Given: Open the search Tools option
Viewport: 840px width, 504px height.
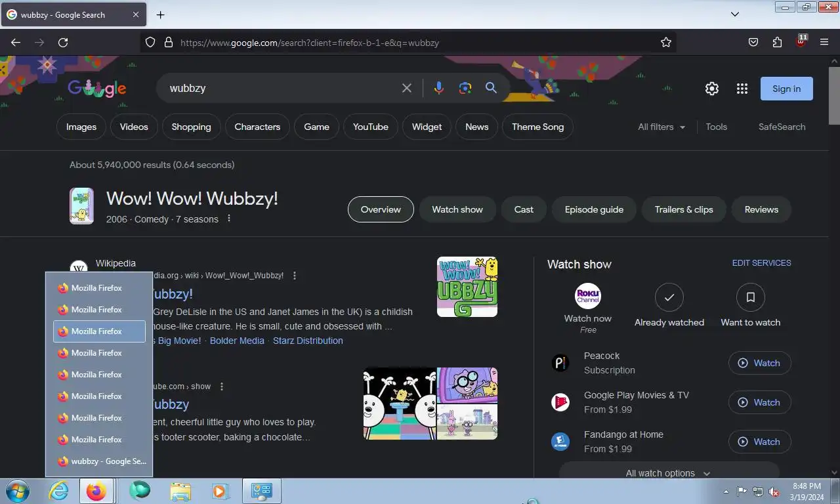Looking at the screenshot, I should coord(716,127).
